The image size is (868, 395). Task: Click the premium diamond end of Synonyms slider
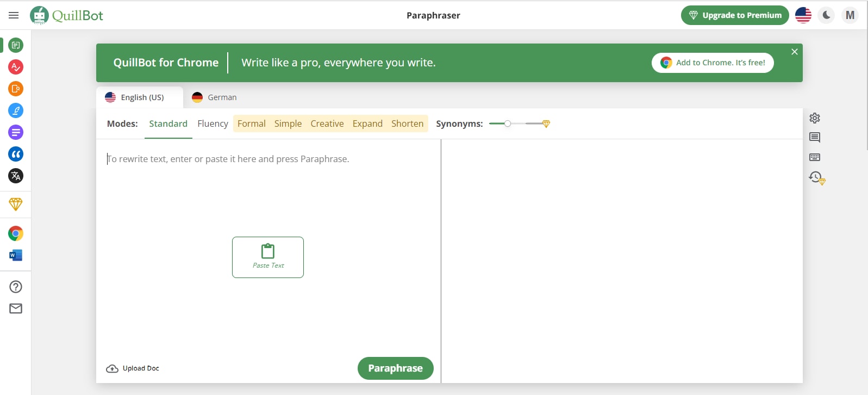coord(546,124)
